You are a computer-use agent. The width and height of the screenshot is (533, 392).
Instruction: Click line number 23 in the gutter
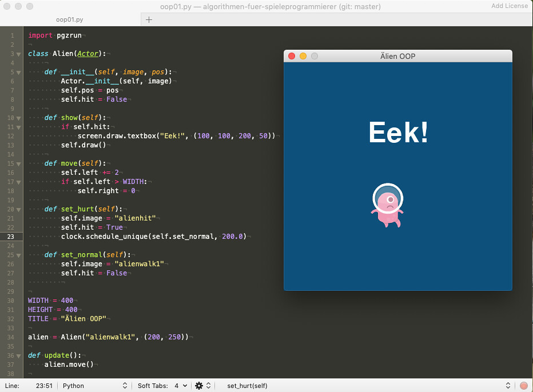pyautogui.click(x=10, y=237)
